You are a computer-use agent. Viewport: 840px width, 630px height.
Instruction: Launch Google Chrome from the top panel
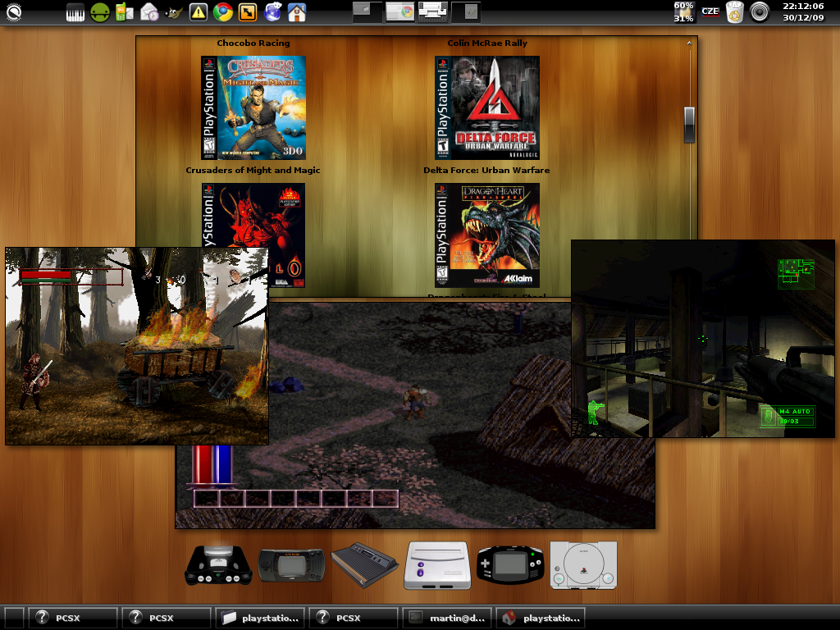pyautogui.click(x=223, y=12)
